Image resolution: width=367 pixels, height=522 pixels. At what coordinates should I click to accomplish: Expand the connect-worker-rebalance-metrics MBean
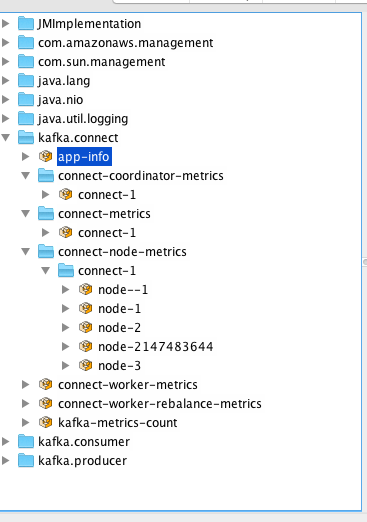(26, 403)
